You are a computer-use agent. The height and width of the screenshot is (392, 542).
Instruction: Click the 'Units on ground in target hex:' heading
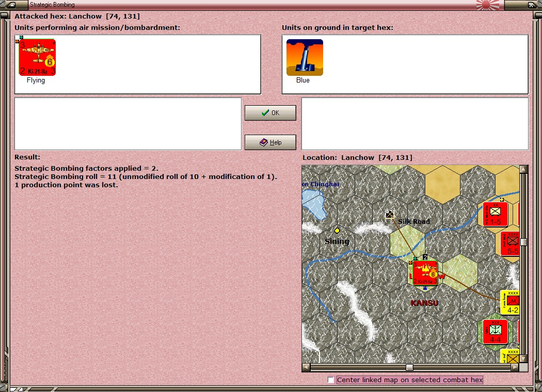(x=338, y=28)
